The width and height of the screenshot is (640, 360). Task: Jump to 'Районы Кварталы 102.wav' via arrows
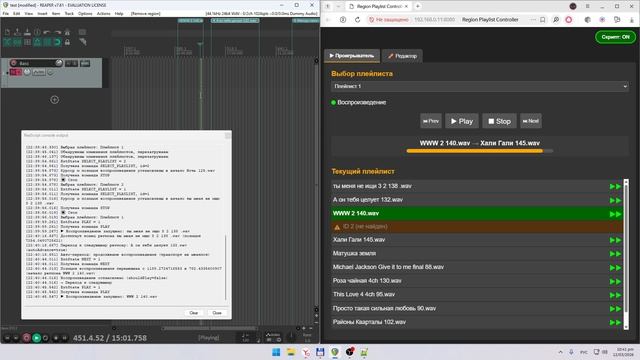pos(615,322)
